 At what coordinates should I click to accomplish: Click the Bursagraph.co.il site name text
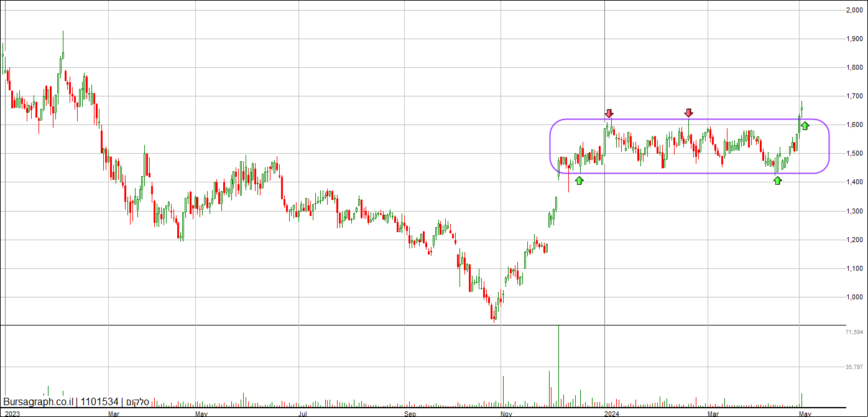tap(38, 403)
